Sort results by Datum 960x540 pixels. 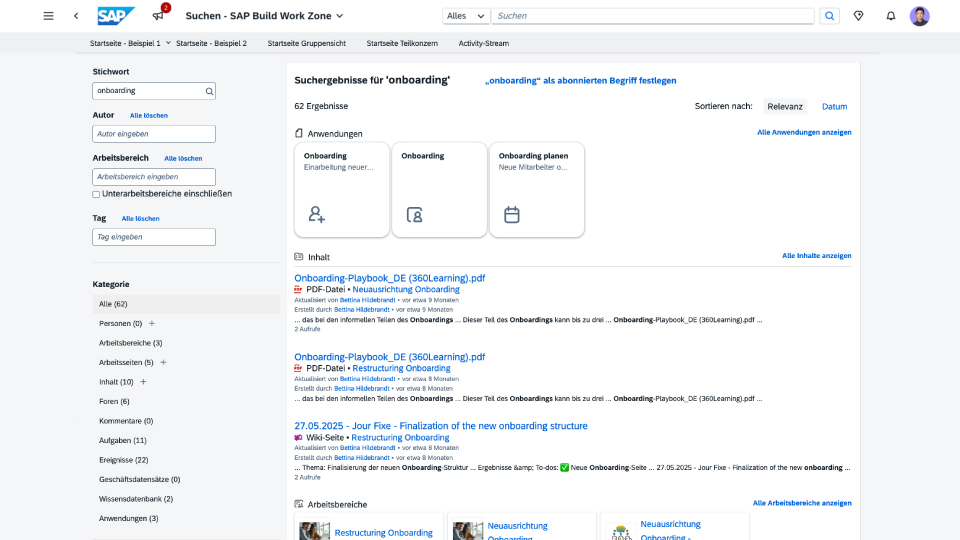834,106
